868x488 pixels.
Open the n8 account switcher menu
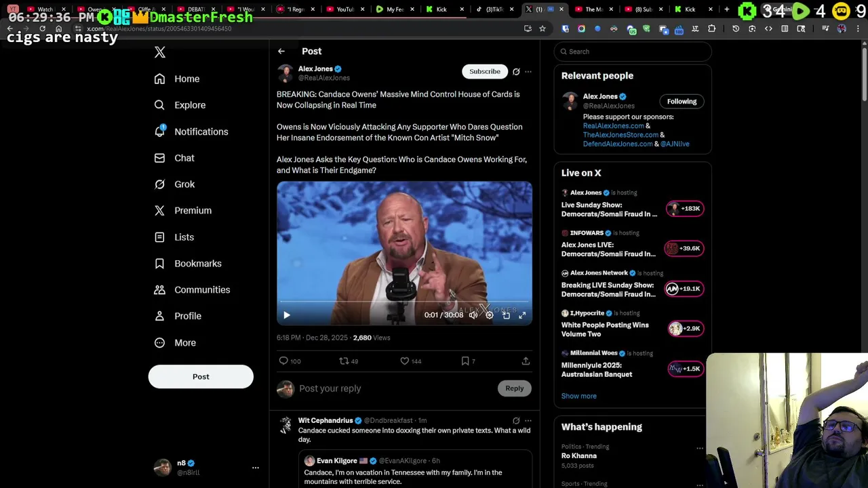pos(256,468)
